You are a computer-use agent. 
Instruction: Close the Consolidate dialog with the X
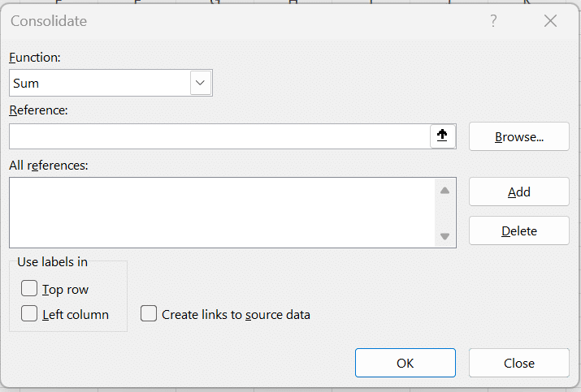(x=550, y=21)
